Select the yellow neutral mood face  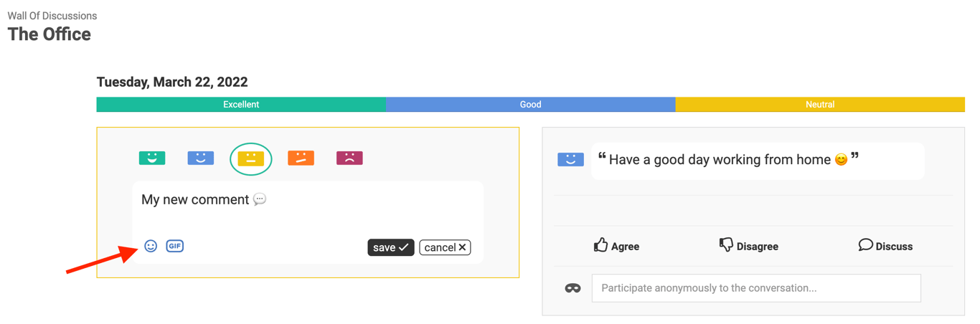point(250,158)
